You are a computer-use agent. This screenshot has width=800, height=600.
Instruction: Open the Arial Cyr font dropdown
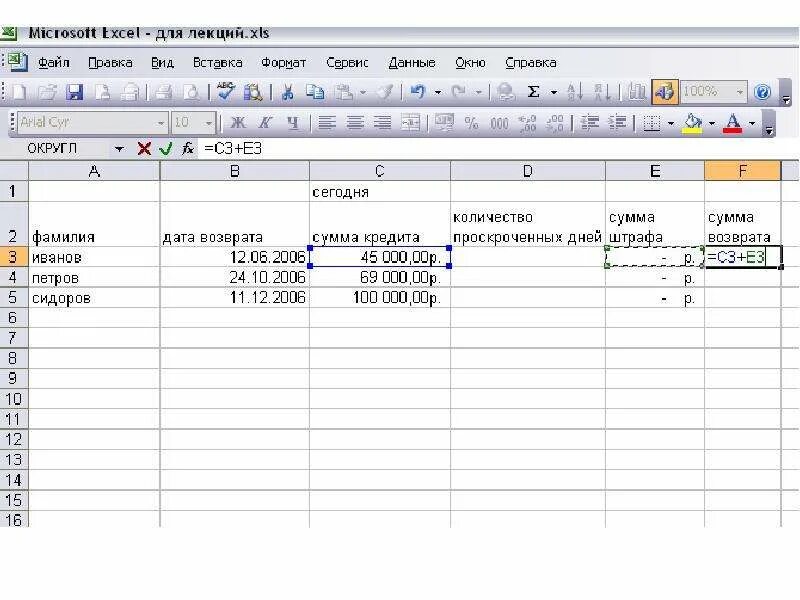(x=160, y=123)
